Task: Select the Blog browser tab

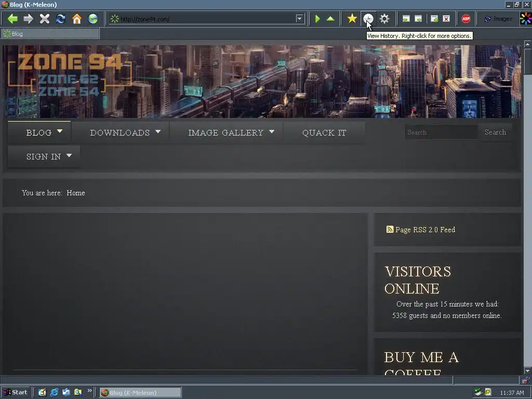Action: point(50,34)
